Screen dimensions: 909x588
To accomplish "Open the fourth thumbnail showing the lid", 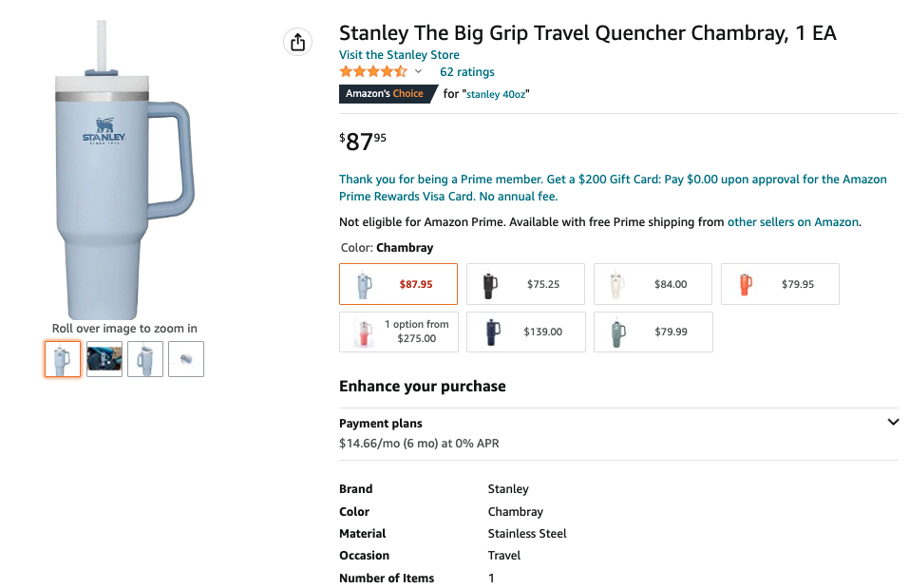I will [x=186, y=359].
